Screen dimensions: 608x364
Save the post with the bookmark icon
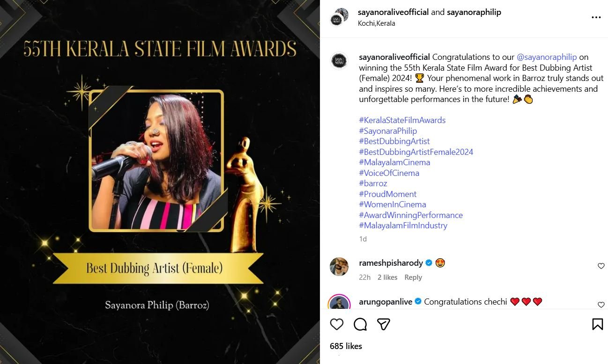point(597,324)
